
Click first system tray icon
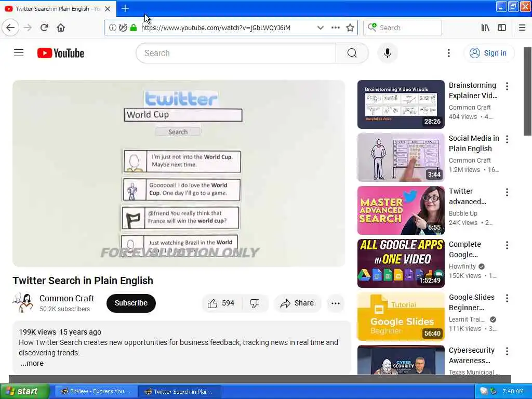click(x=484, y=392)
